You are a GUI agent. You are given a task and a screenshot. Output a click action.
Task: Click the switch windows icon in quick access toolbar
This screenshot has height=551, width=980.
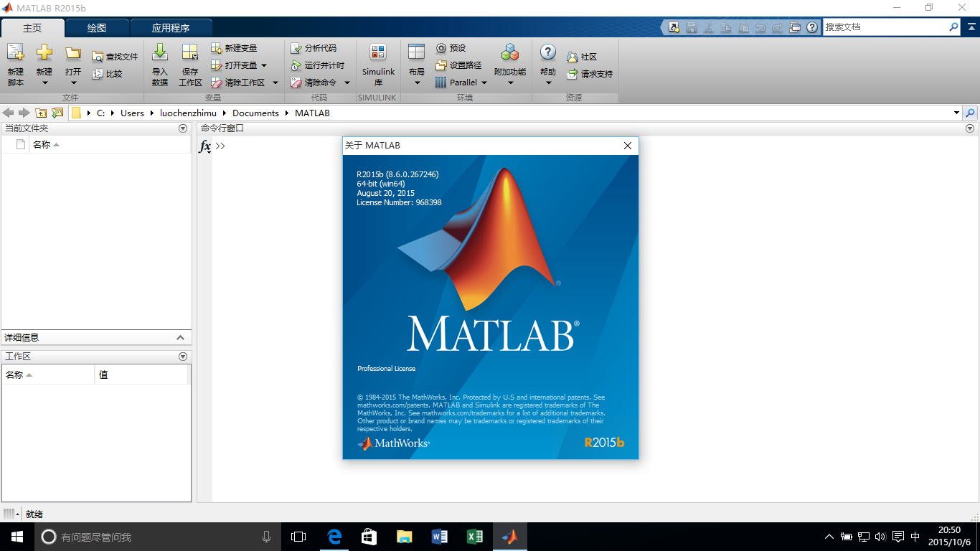tap(795, 27)
